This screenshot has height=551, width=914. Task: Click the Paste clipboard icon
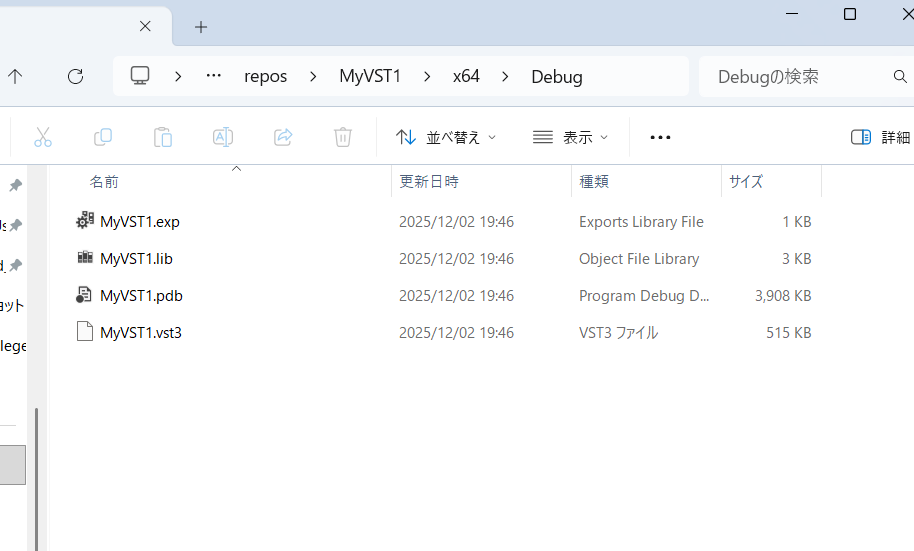[x=163, y=137]
